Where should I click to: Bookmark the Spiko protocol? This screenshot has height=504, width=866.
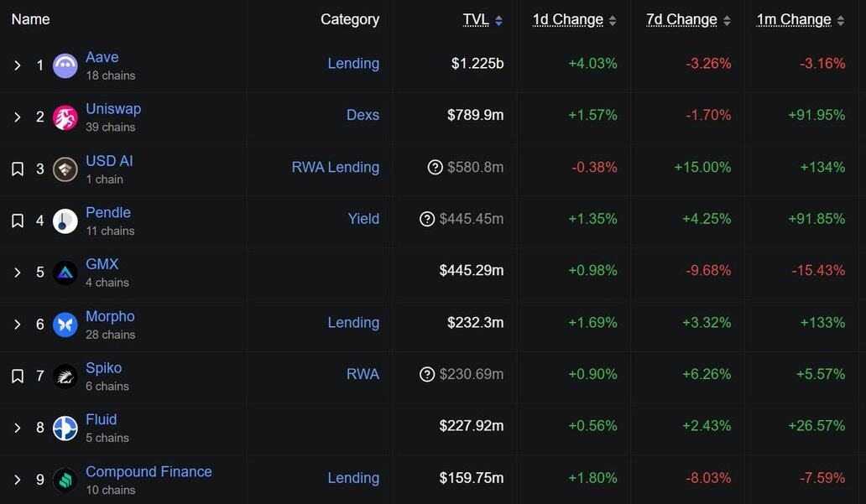pyautogui.click(x=18, y=377)
